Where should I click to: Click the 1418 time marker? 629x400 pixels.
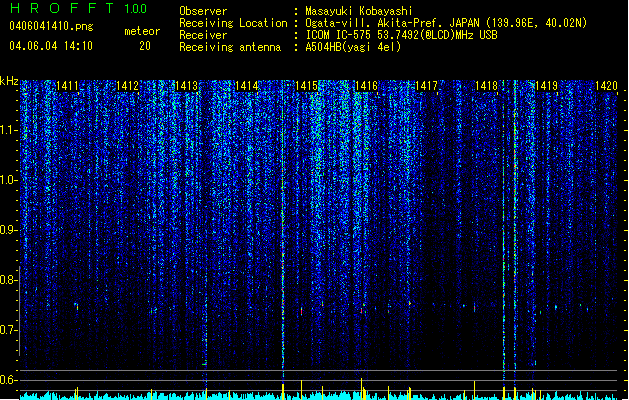(486, 86)
